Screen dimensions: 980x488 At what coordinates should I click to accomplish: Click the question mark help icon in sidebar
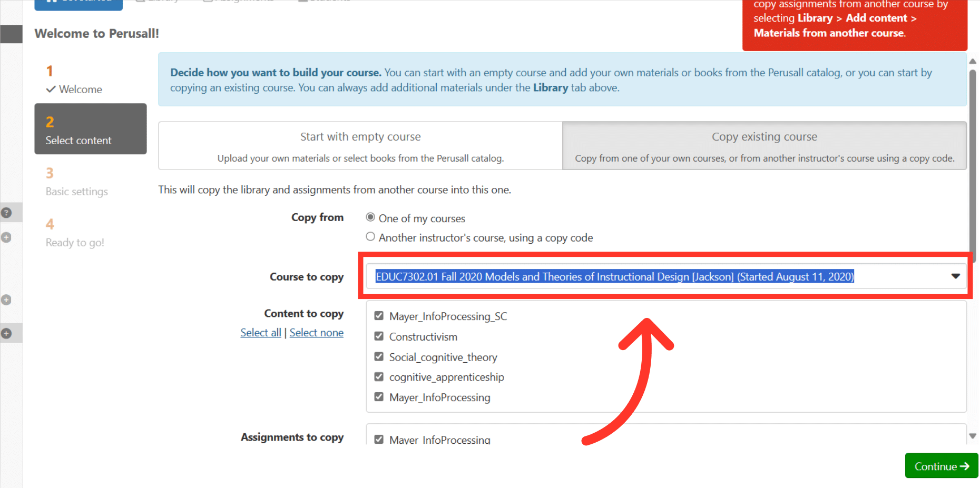click(x=6, y=212)
